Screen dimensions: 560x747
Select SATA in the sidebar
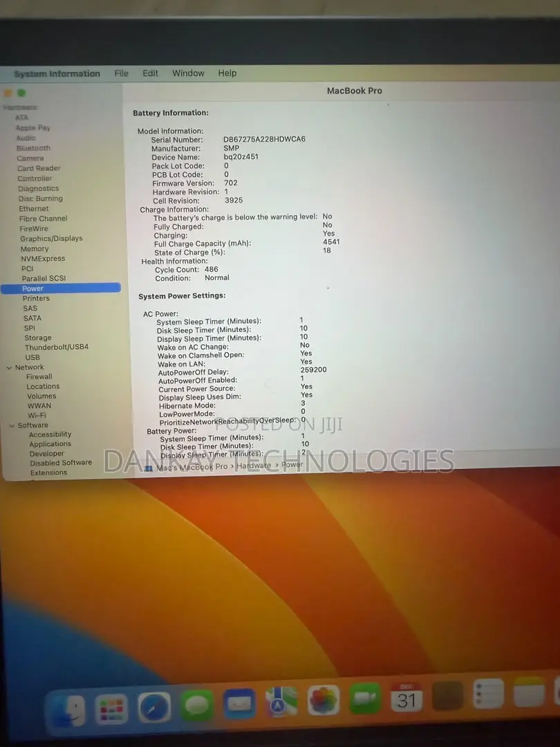point(32,318)
